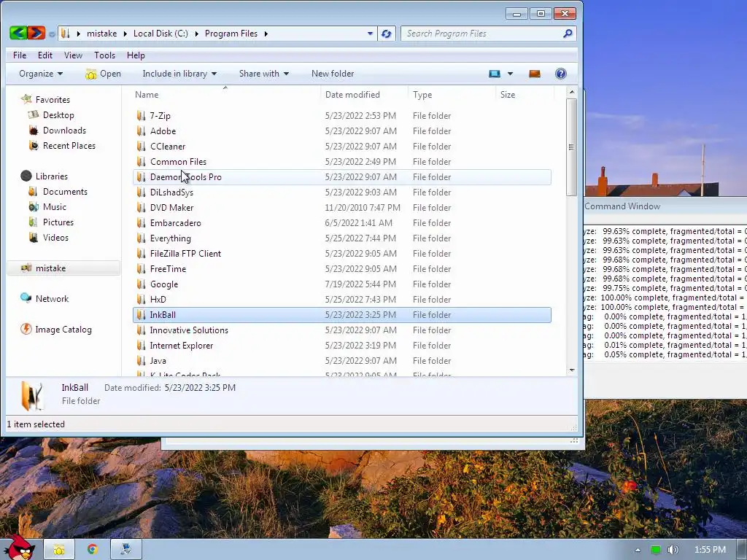Expand the arrow after Program Files
Image resolution: width=747 pixels, height=560 pixels.
(x=266, y=34)
